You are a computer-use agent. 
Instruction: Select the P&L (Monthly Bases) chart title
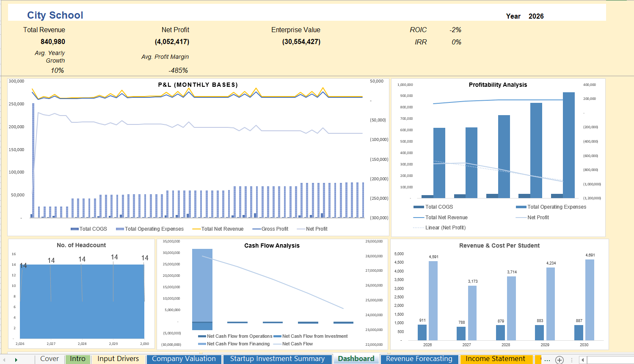pos(196,85)
